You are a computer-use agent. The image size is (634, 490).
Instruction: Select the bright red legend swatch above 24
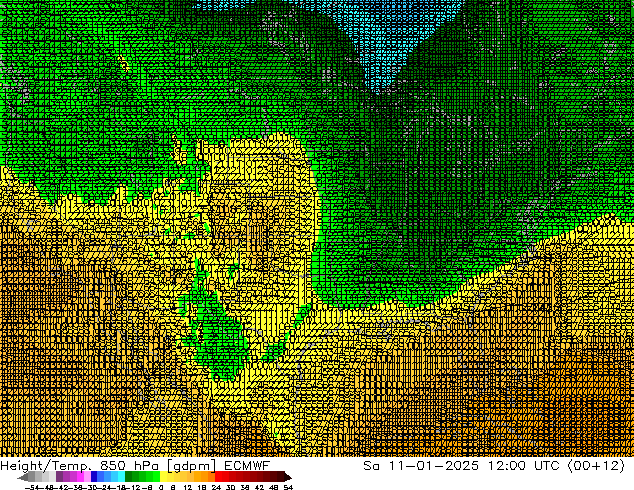point(218,476)
